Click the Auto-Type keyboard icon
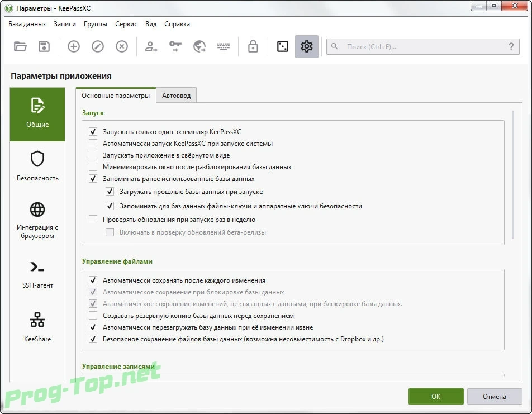This screenshot has width=532, height=414. pos(224,46)
